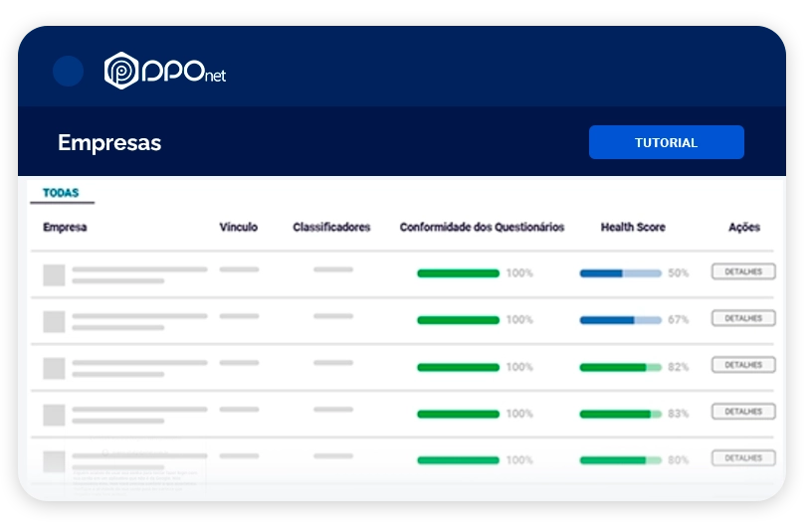
Task: Click the 83% health score progress bar
Action: click(621, 414)
